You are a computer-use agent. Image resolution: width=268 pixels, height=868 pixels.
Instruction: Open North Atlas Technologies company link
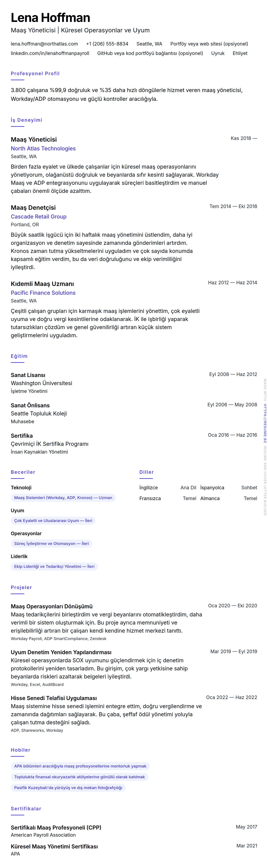pos(43,149)
